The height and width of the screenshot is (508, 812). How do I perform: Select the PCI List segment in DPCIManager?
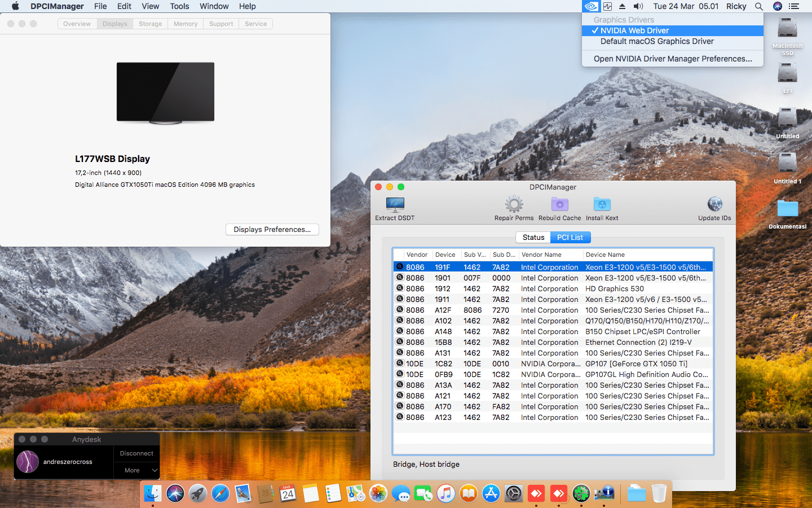[x=570, y=238]
